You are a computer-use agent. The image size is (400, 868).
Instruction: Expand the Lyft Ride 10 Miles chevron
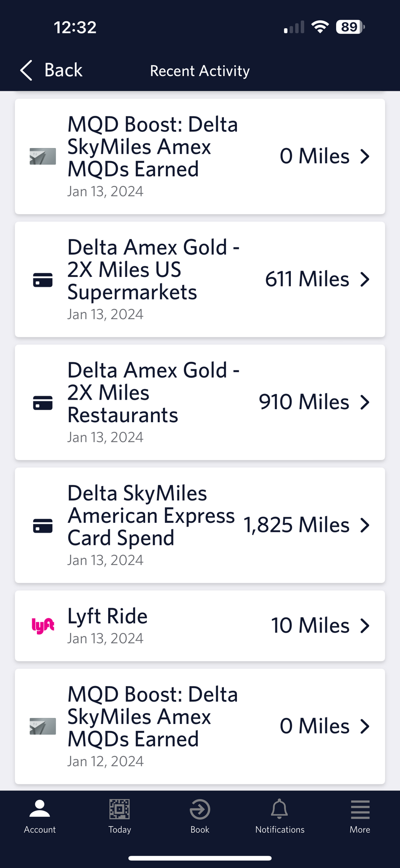365,626
